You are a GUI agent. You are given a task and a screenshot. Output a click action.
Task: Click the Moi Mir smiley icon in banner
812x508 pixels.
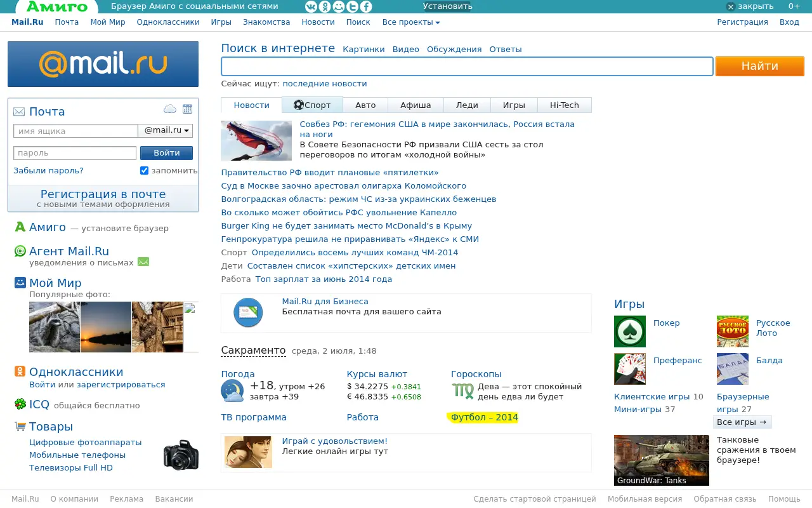pos(339,6)
